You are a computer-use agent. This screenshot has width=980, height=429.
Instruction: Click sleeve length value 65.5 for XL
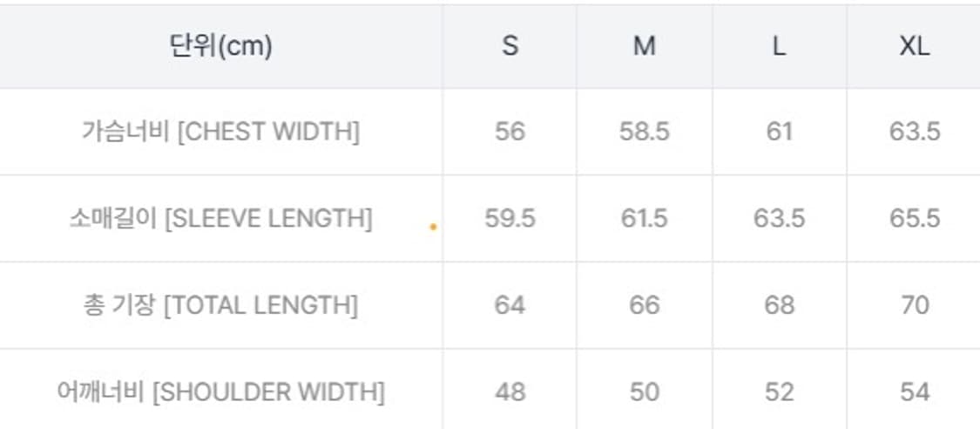tap(914, 218)
